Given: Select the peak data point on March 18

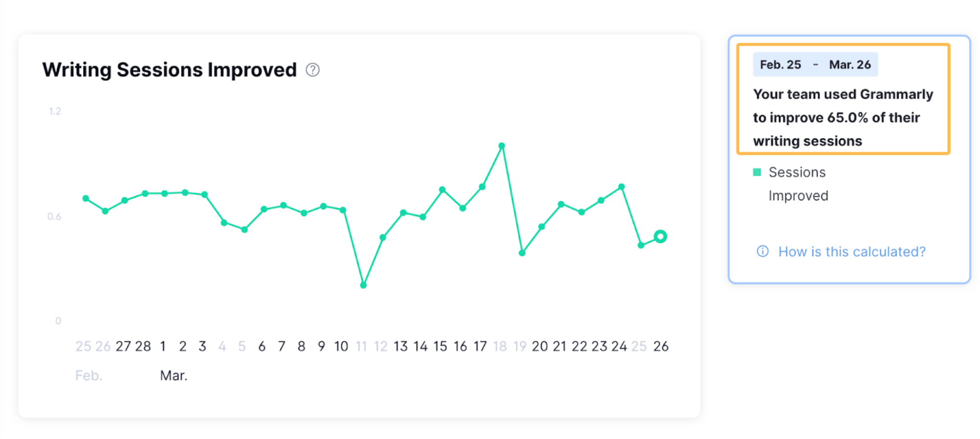Looking at the screenshot, I should [501, 145].
